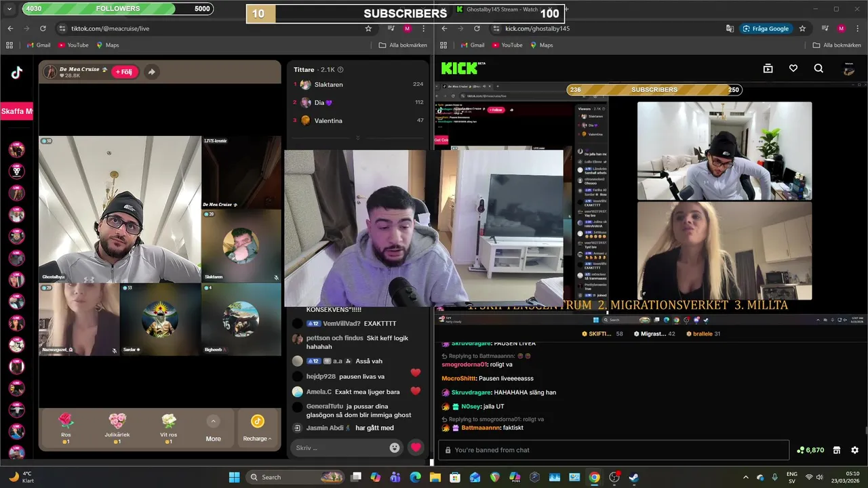Click Fråga Google lens button
868x488 pixels.
click(766, 28)
